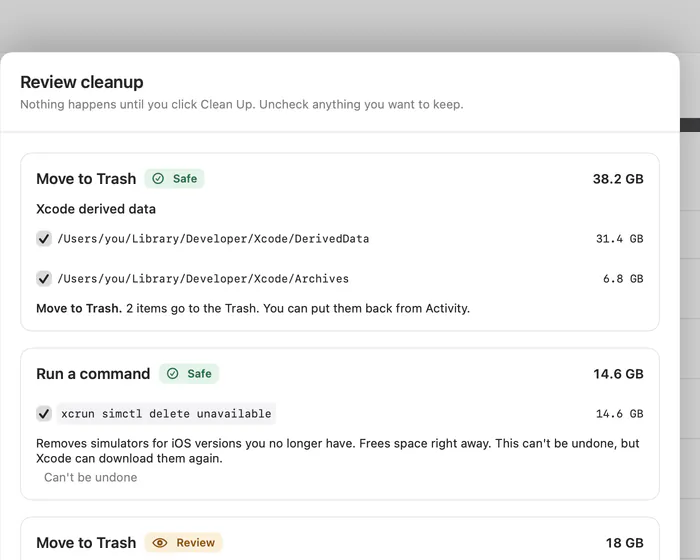Click the Xcode derived data subheading
The width and height of the screenshot is (700, 560).
96,209
